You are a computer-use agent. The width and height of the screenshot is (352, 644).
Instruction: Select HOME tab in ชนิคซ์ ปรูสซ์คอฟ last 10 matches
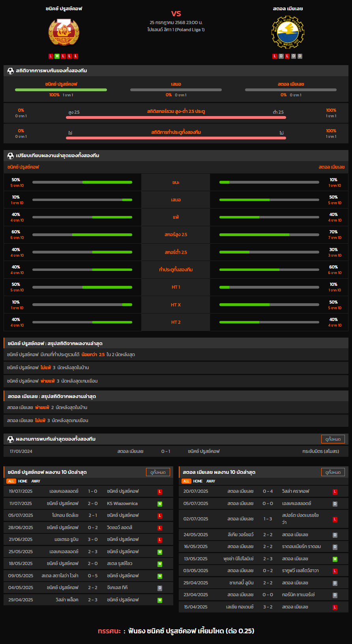23,481
